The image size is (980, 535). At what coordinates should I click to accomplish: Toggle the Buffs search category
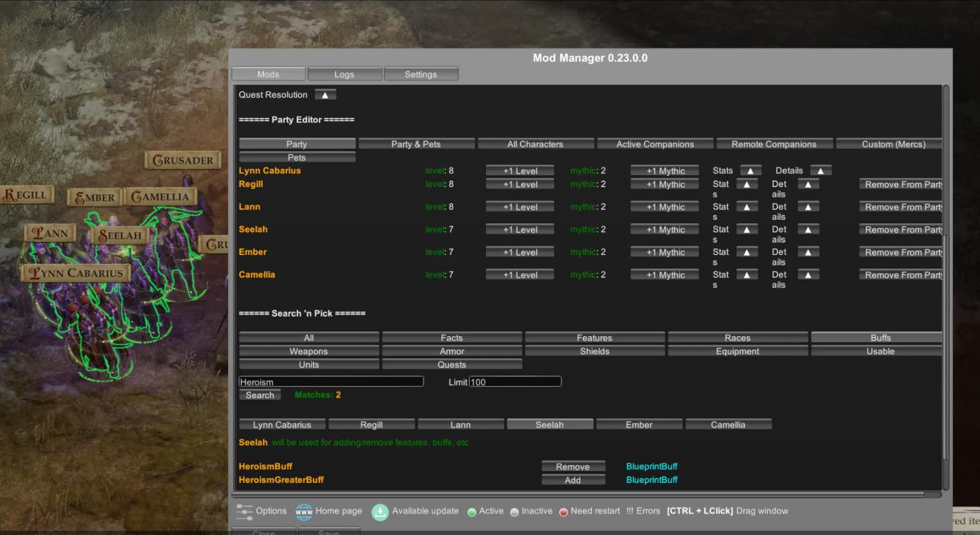(880, 337)
